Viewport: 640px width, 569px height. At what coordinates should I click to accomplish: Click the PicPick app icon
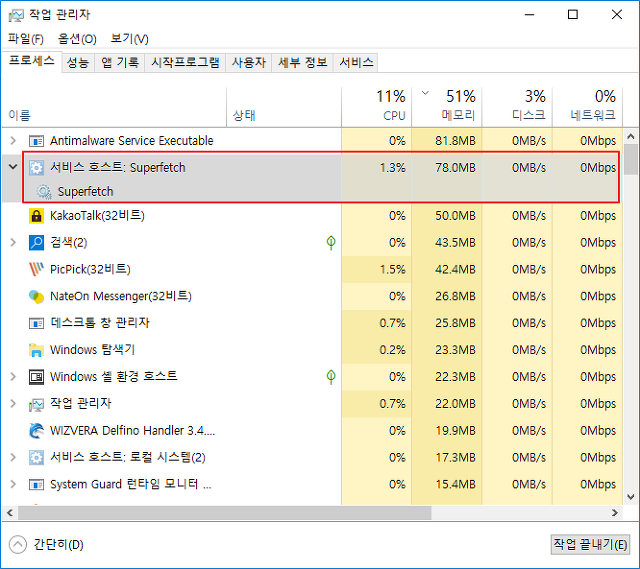click(x=36, y=269)
